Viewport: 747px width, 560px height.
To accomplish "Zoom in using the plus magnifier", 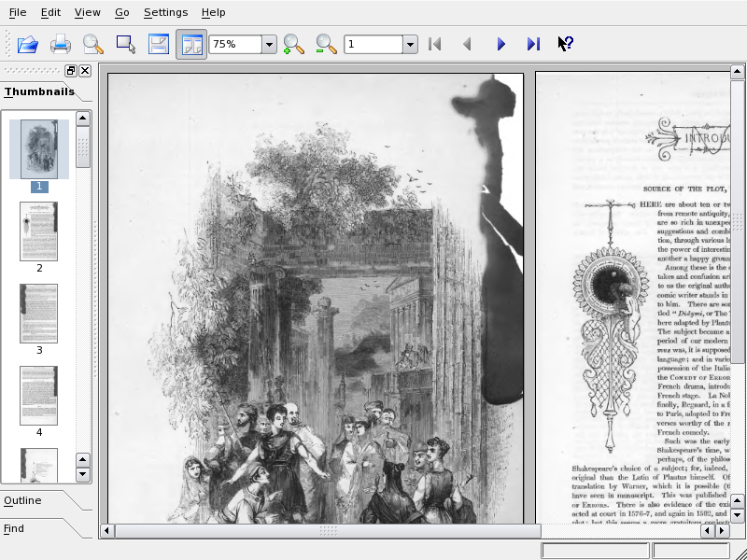I will point(293,44).
